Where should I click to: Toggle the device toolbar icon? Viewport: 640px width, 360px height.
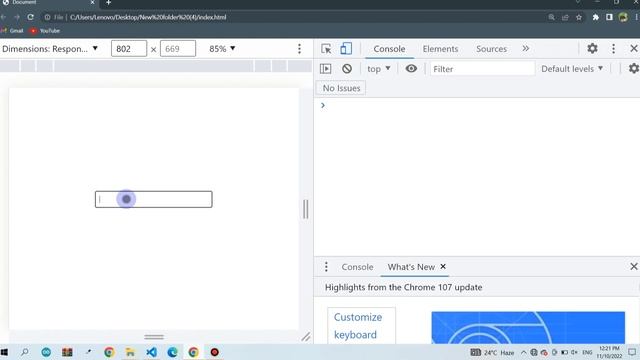tap(346, 49)
